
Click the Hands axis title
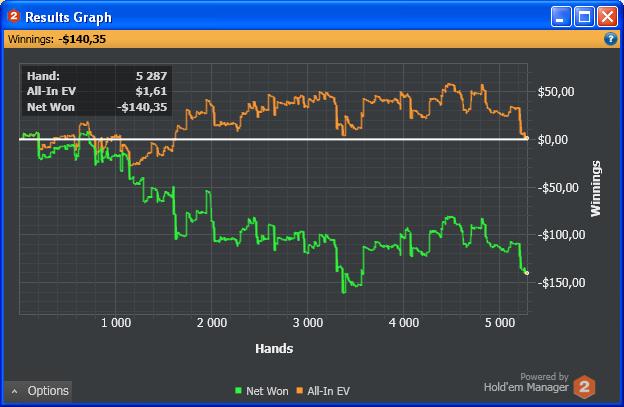coord(274,349)
